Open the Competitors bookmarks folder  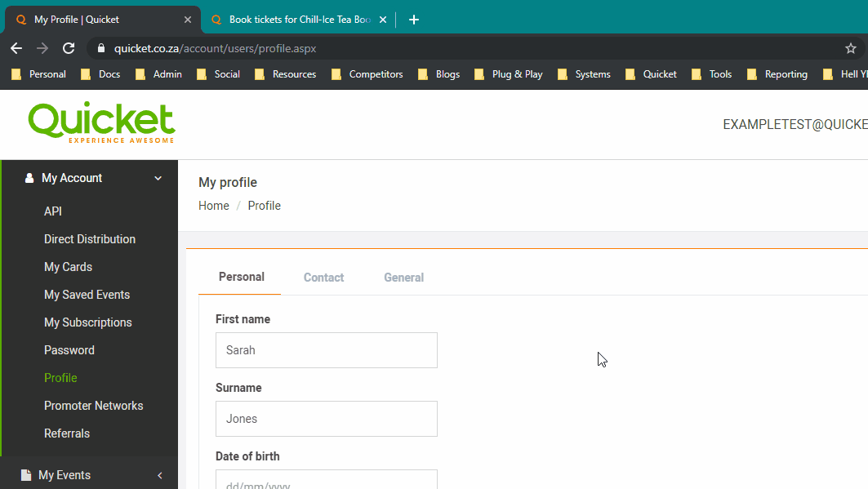click(x=367, y=74)
